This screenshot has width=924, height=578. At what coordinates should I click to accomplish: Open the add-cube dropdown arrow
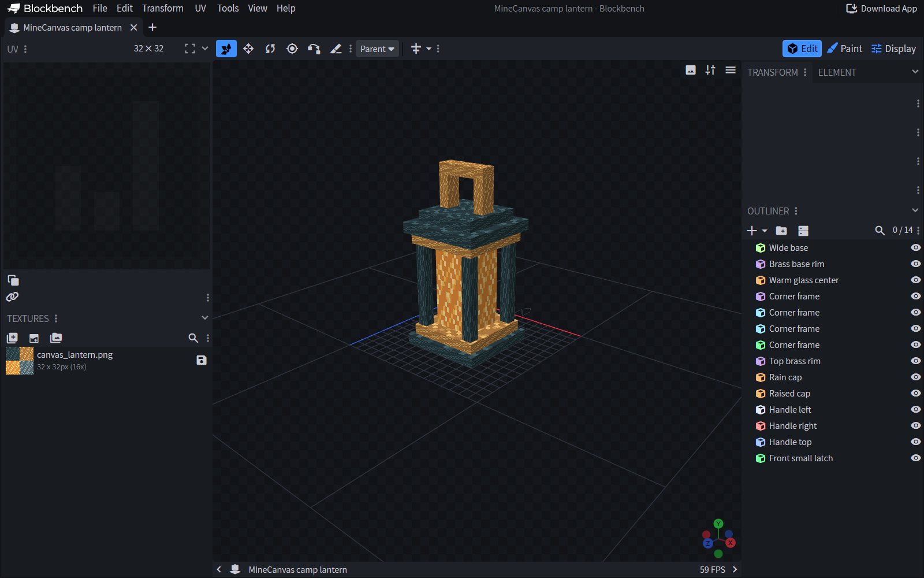pos(765,231)
